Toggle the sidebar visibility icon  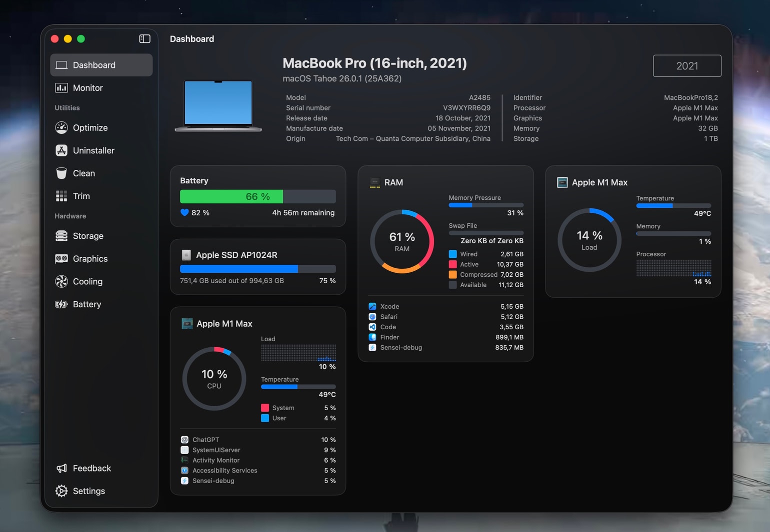(145, 39)
